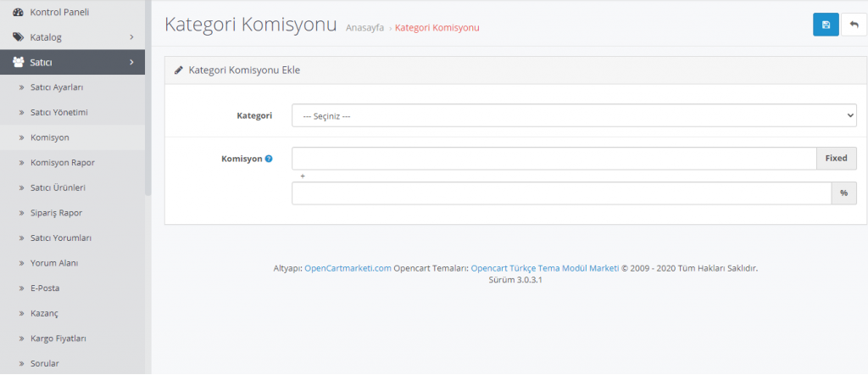Viewport: 868px width, 375px height.
Task: Click the Kontrol Paneli dashboard icon
Action: coord(19,12)
